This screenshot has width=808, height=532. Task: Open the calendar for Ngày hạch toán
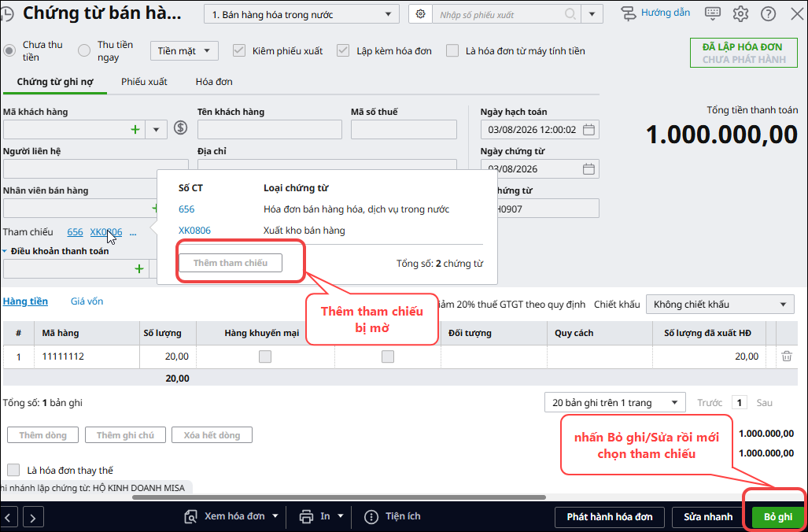(x=588, y=129)
